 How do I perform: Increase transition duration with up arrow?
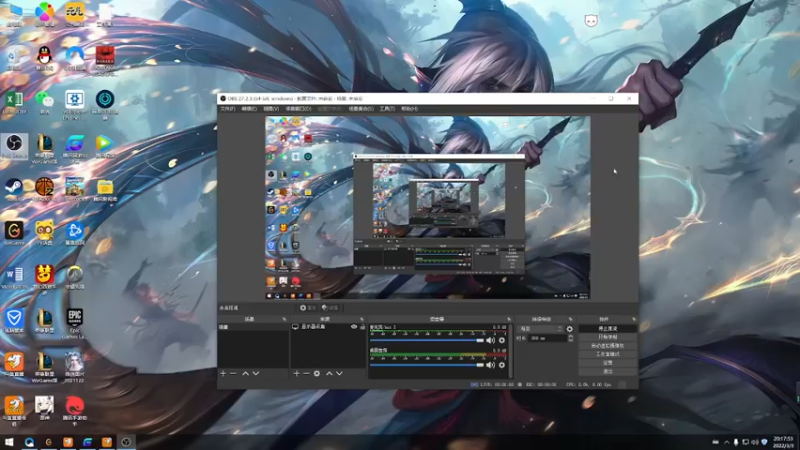pos(570,336)
